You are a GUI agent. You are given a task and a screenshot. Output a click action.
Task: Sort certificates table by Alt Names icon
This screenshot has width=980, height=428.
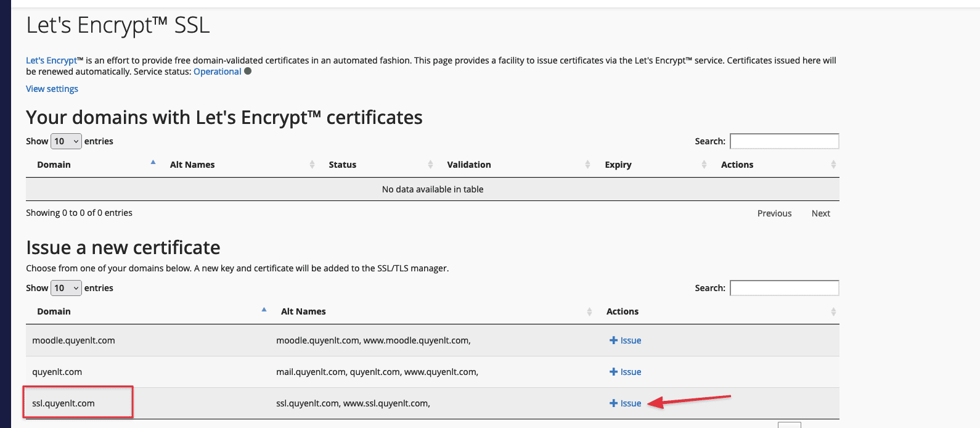312,165
